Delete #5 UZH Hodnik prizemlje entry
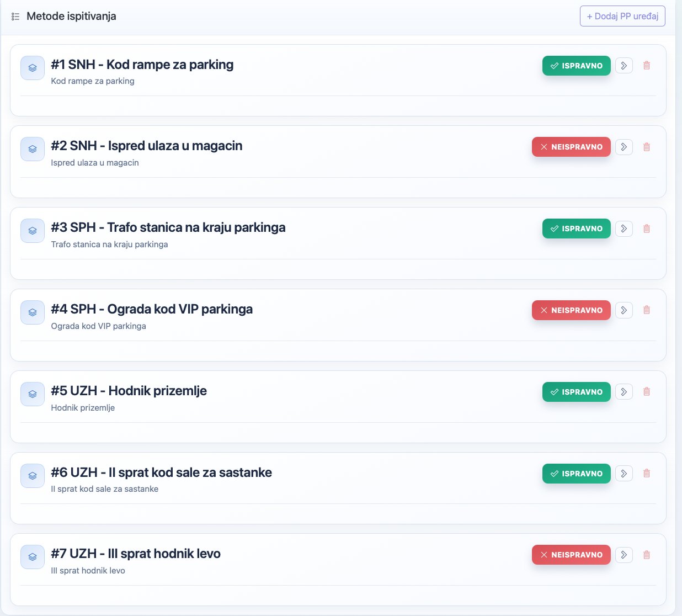The image size is (682, 616). tap(647, 392)
